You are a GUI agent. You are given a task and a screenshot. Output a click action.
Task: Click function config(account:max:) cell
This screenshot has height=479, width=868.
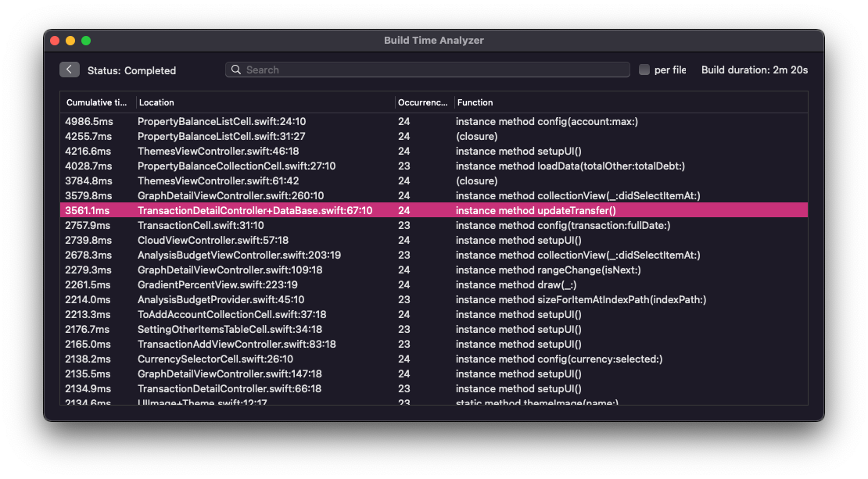547,121
